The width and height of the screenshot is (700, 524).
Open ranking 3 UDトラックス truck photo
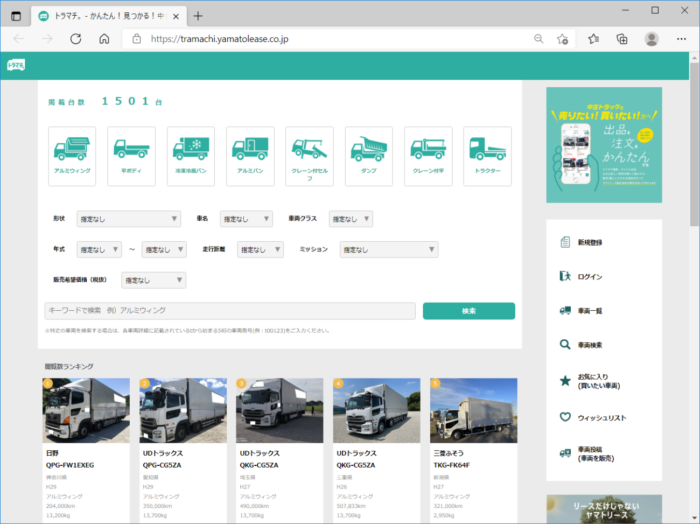coord(279,411)
